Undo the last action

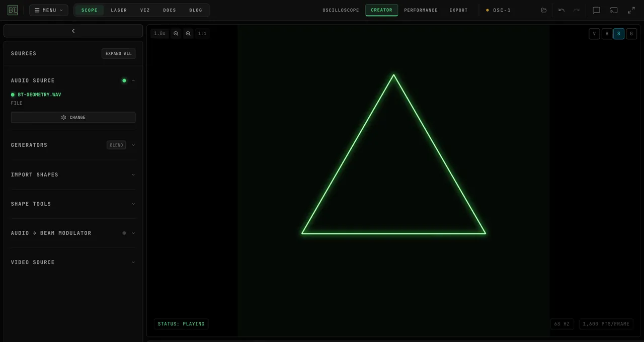pyautogui.click(x=561, y=10)
